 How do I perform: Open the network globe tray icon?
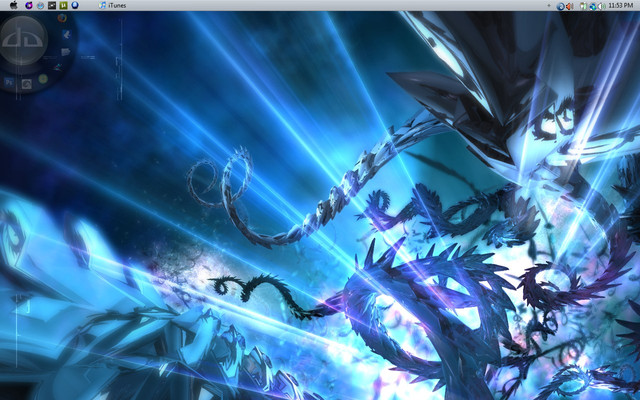point(593,7)
